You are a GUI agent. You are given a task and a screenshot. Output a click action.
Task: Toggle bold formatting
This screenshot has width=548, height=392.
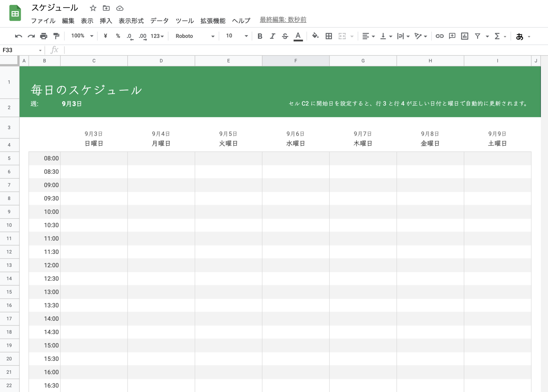point(260,36)
